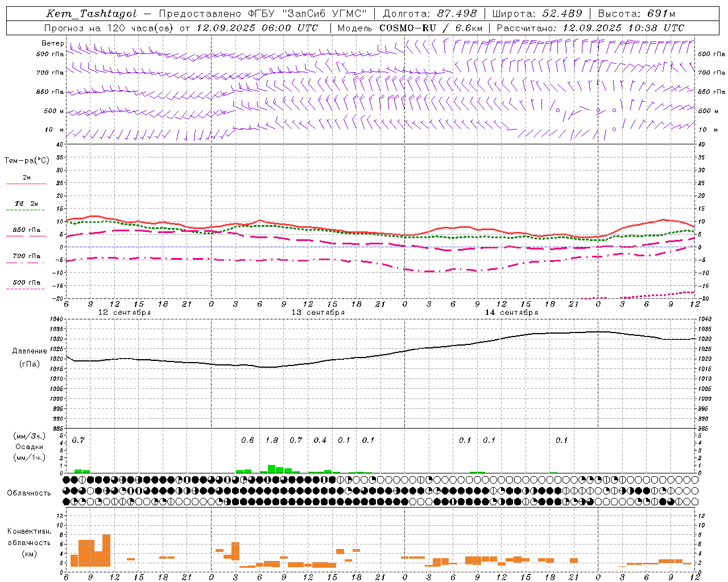Select the Давление (гПа) pressure label
This screenshot has height=582, width=728.
30,357
